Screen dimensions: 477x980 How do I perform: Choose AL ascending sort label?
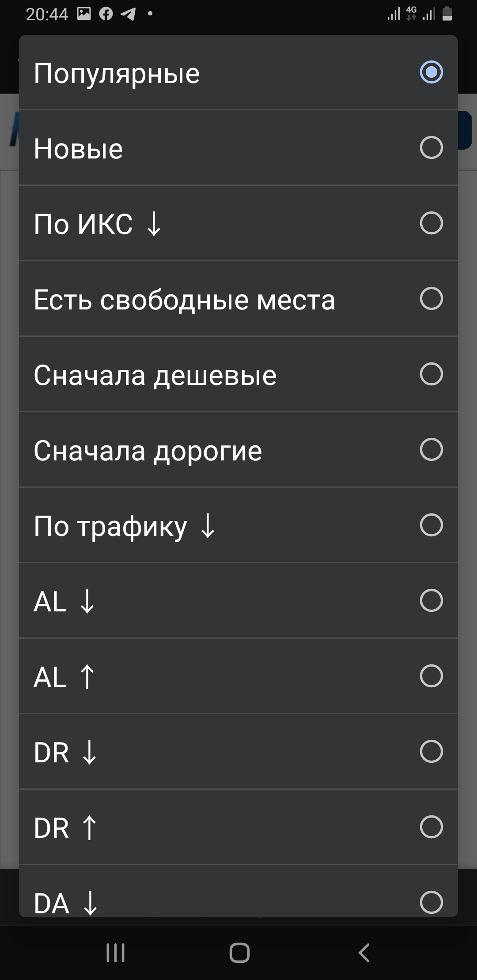coord(64,677)
